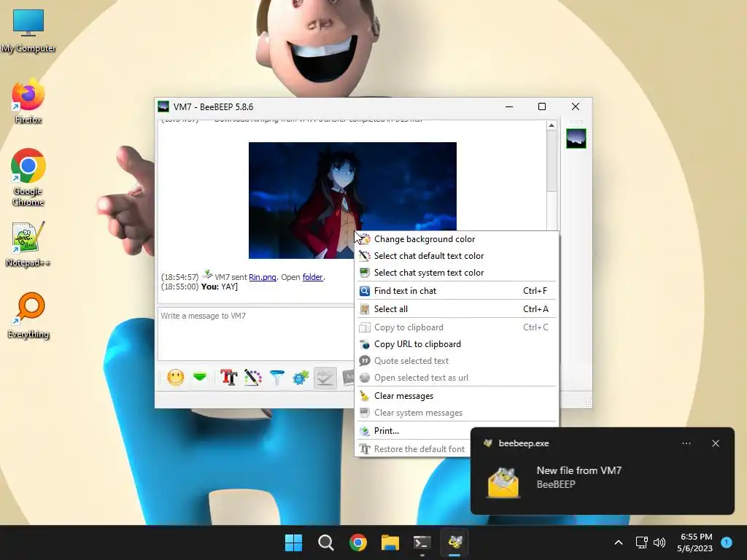The height and width of the screenshot is (560, 747).
Task: Select the Google Chrome desktop shortcut
Action: click(x=28, y=178)
